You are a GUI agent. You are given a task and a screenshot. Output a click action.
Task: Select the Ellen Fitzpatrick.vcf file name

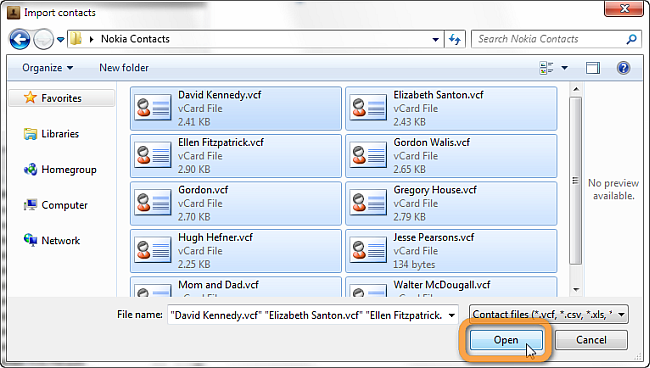click(221, 143)
